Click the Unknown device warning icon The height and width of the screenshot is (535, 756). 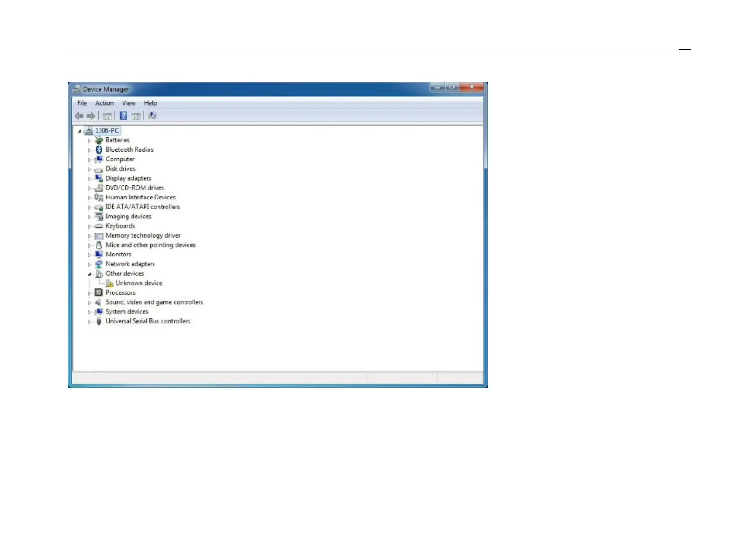tap(110, 283)
